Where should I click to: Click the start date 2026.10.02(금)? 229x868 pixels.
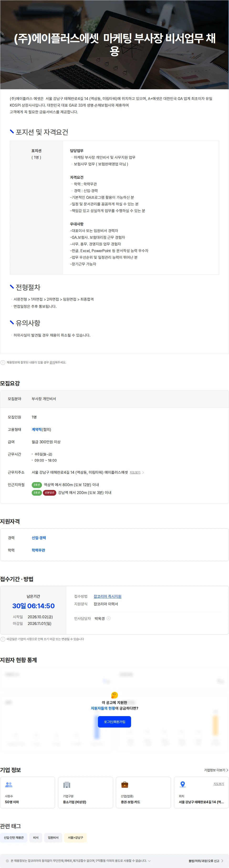click(x=40, y=617)
